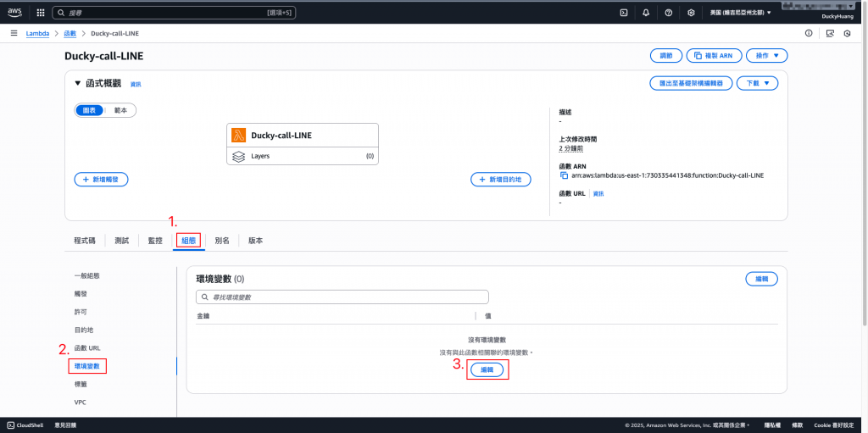Image resolution: width=868 pixels, height=433 pixels.
Task: Open the 隱私權 footer link
Action: [x=771, y=425]
